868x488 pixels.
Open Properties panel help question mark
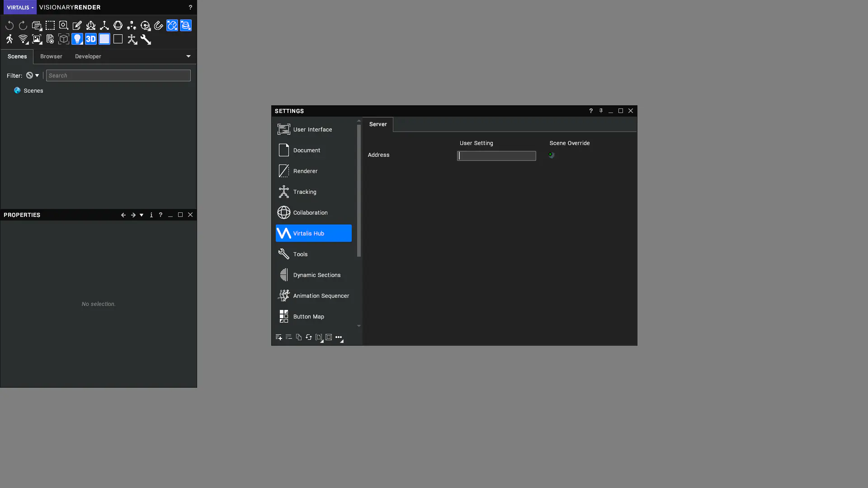point(160,215)
